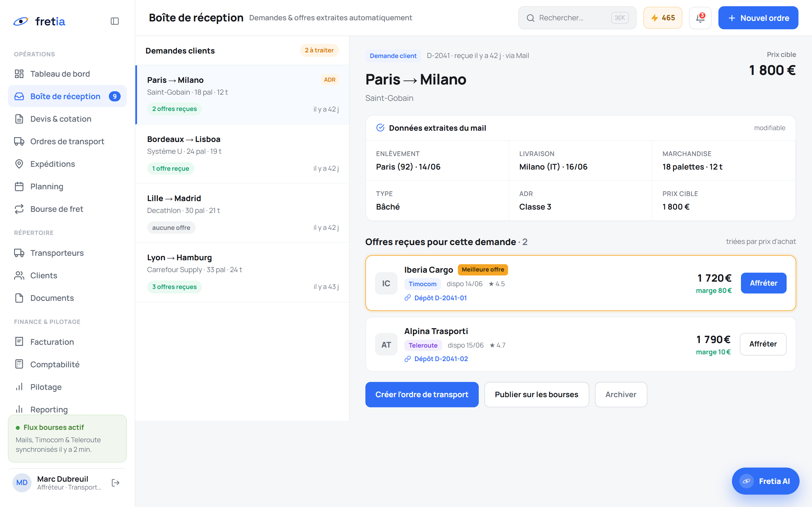Click modifiable to edit extracted data
812x507 pixels.
(x=769, y=128)
